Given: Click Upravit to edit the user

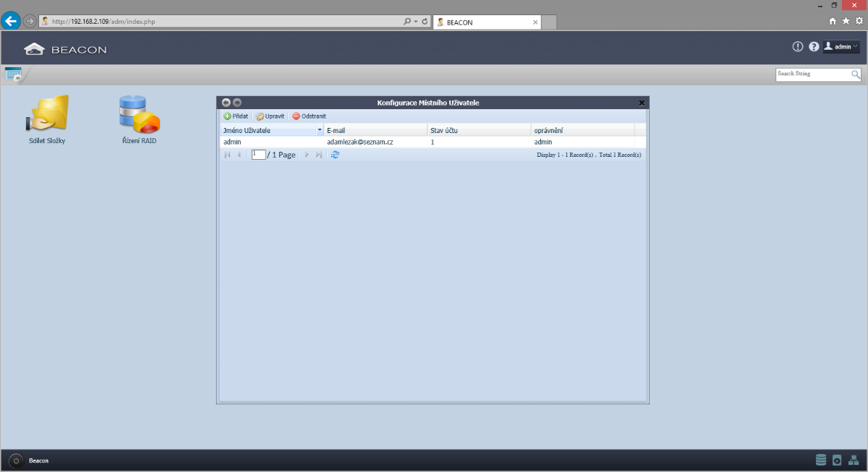Looking at the screenshot, I should (270, 116).
